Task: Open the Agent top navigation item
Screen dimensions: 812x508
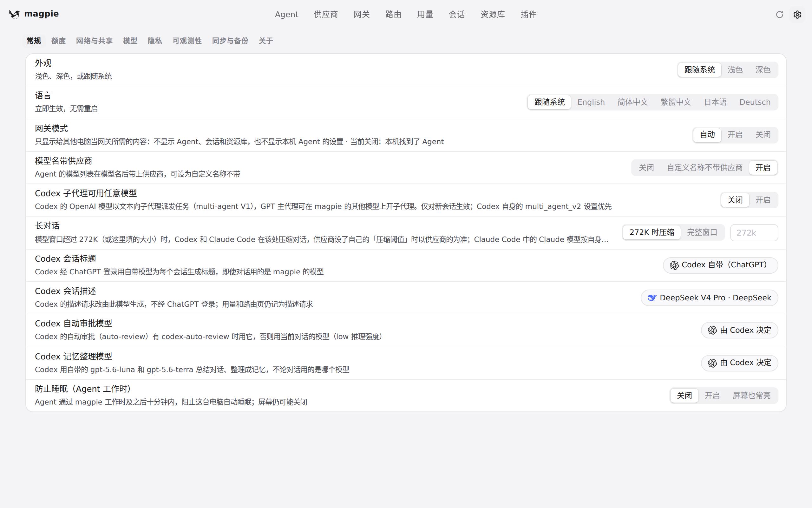Action: [x=286, y=15]
